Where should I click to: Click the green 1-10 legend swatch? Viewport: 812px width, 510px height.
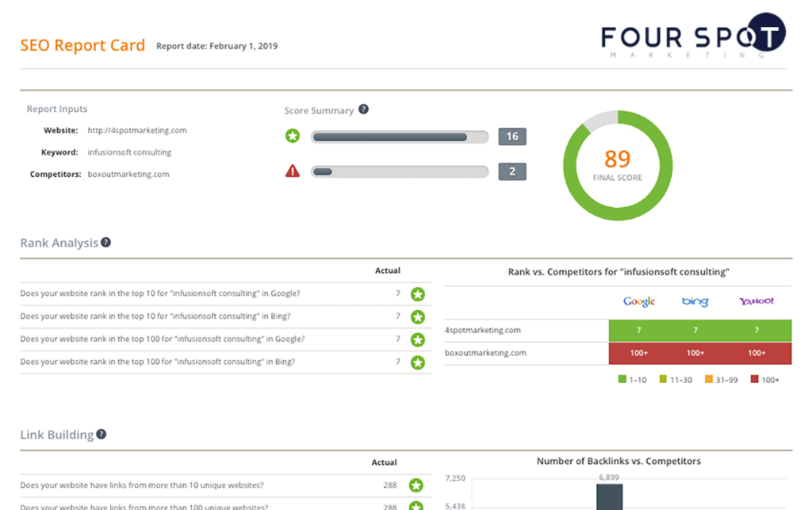[x=622, y=379]
